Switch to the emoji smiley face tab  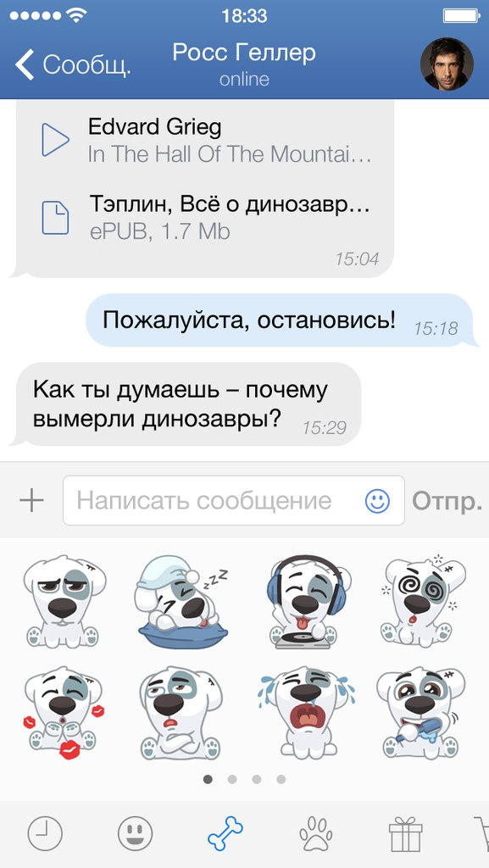(135, 834)
